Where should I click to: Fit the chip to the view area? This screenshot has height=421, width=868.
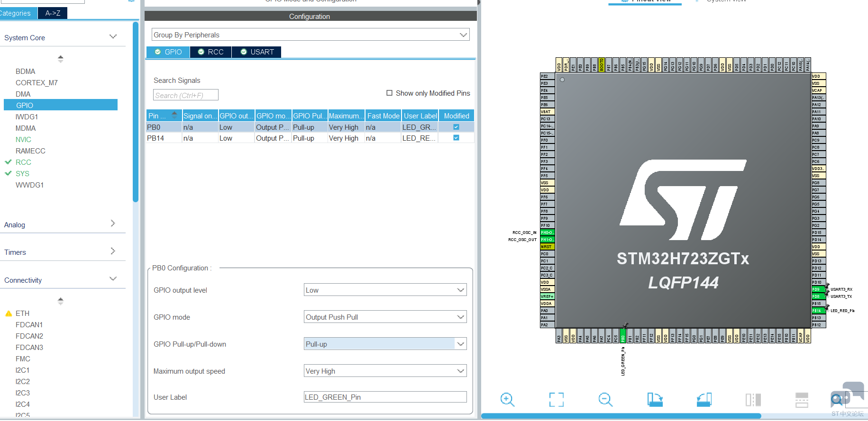pos(557,399)
